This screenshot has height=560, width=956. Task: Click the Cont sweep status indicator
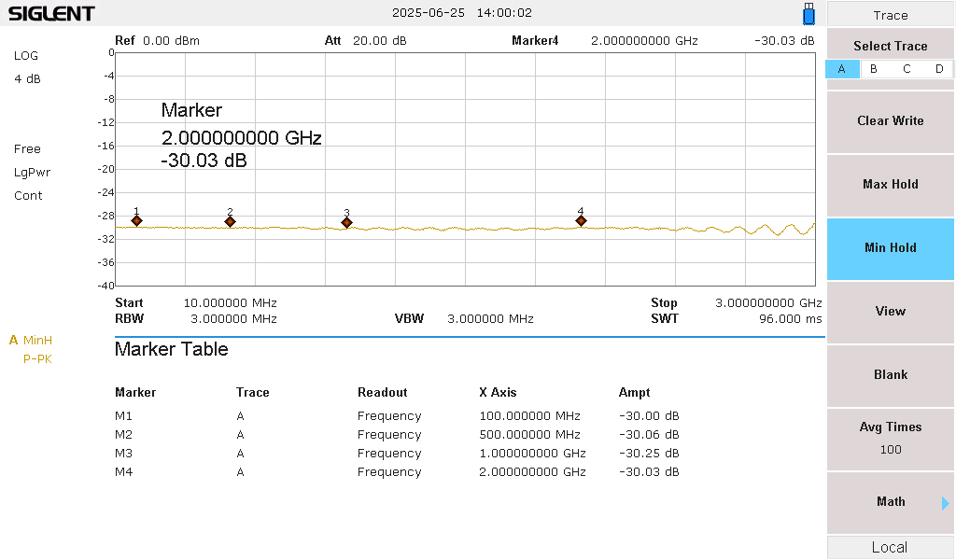[x=28, y=196]
